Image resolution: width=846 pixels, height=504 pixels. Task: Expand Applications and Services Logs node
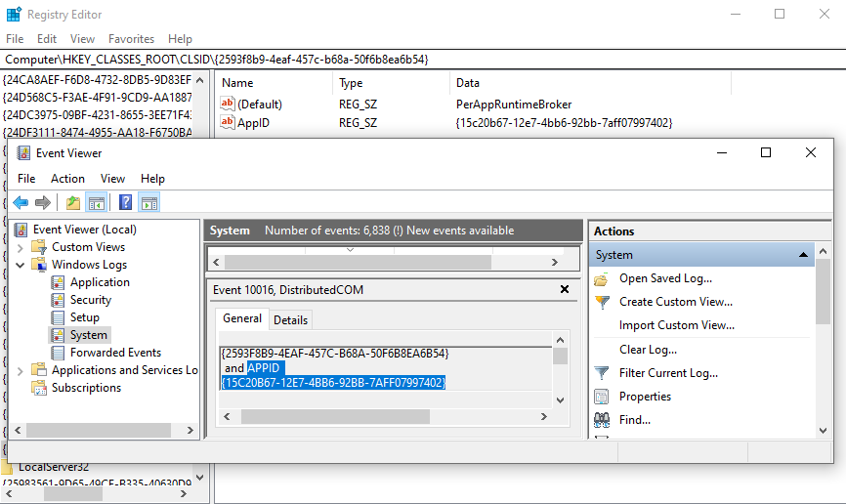(x=20, y=371)
